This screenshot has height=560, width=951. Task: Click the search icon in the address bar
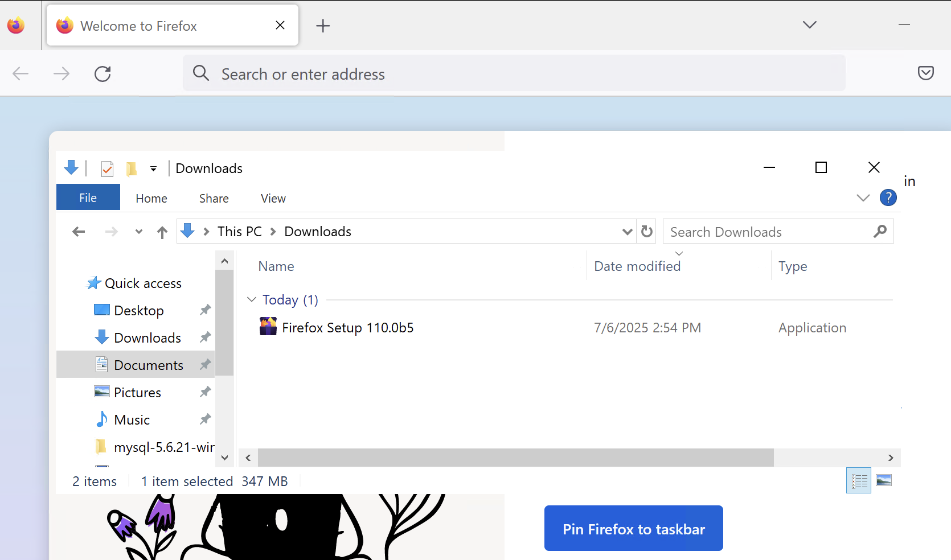pos(200,73)
